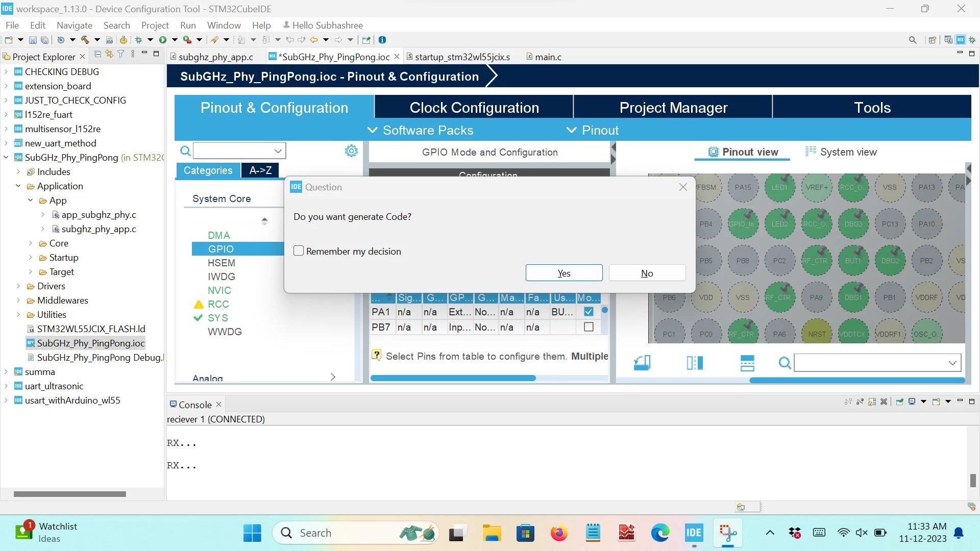Expand the Drivers folder
This screenshot has height=551, width=980.
(18, 286)
